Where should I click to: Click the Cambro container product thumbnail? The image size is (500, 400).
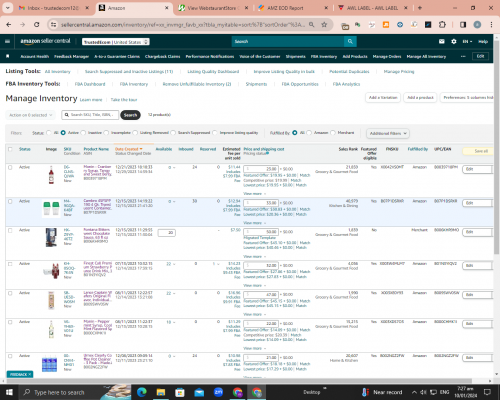coord(51,209)
